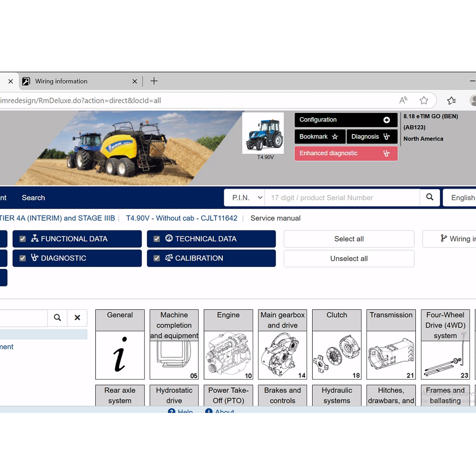Click the sidebar filter search magnifier icon
Screen dimensions: 476x476
pos(57,318)
